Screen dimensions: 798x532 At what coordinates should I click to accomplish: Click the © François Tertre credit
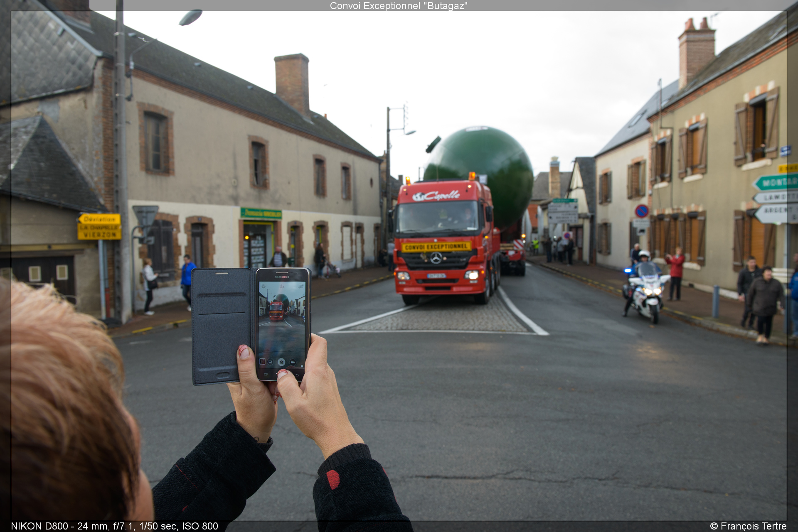(748, 526)
